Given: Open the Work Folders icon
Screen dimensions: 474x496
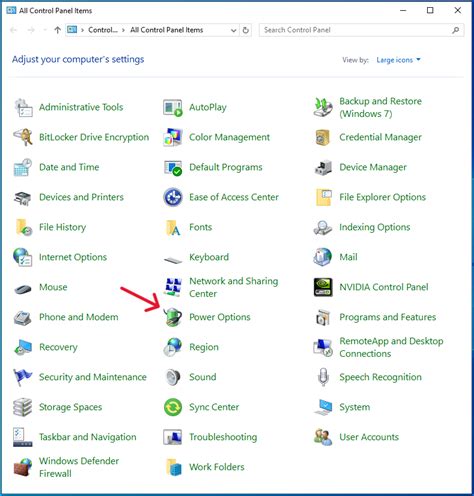Looking at the screenshot, I should click(174, 467).
